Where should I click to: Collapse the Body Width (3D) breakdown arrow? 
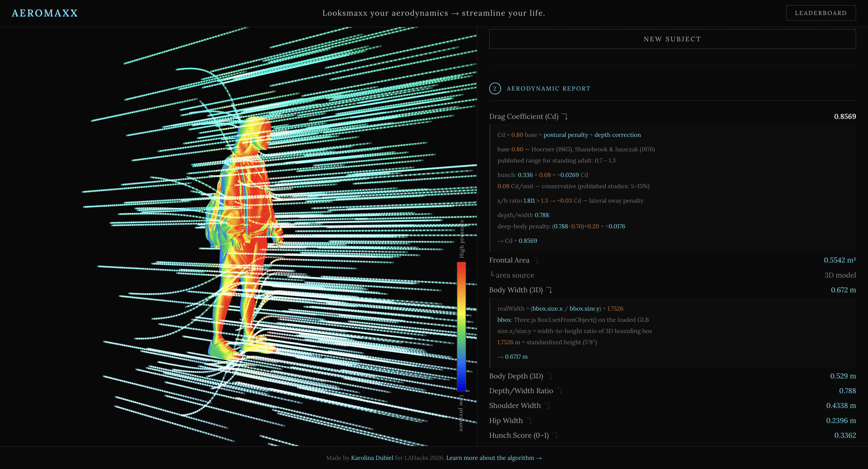point(549,290)
